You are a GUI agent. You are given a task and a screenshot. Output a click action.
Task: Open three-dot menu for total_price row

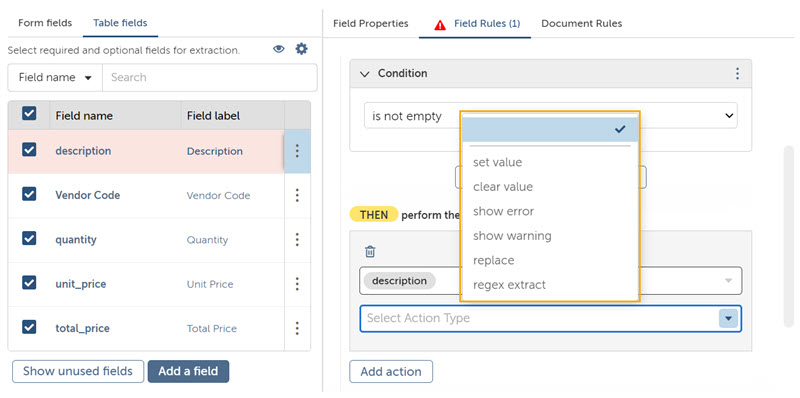point(297,329)
